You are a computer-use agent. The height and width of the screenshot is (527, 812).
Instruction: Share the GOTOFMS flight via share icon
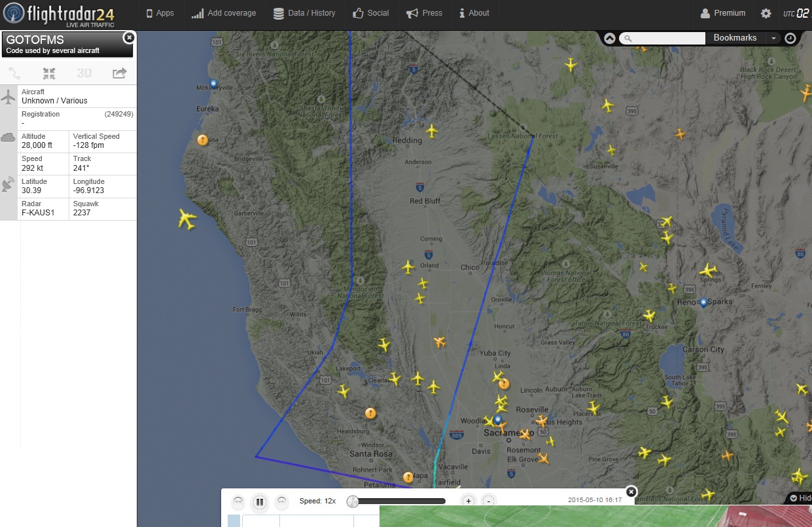(x=119, y=73)
